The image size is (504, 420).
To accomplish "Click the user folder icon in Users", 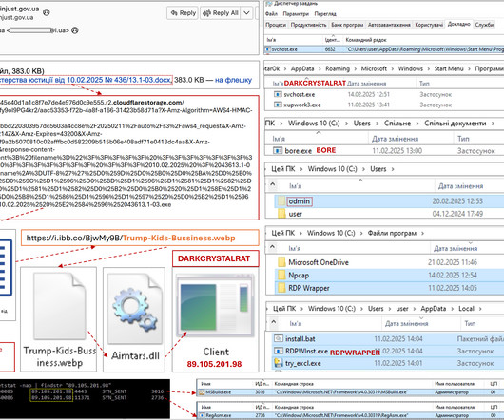I will (281, 214).
